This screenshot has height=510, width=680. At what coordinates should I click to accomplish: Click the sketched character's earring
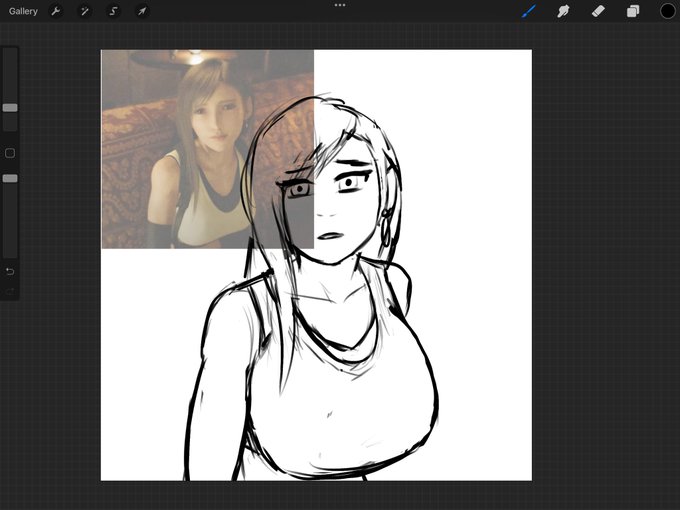click(x=386, y=228)
